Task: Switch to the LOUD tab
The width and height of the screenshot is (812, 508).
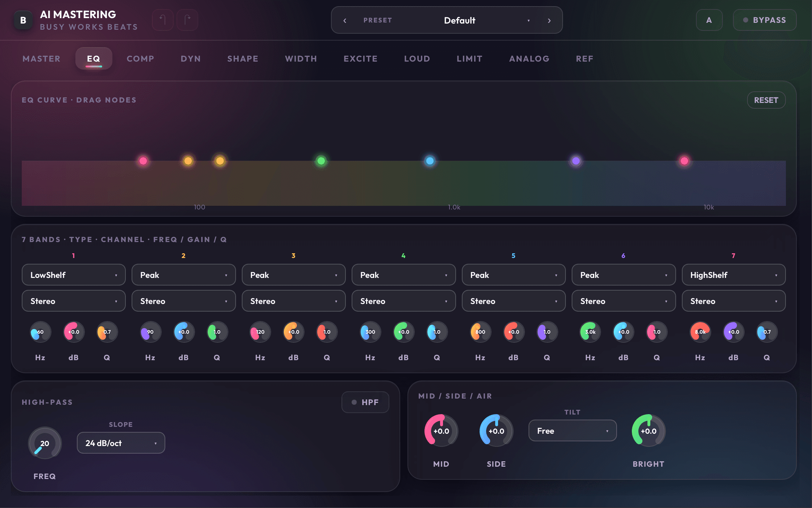Action: pyautogui.click(x=417, y=59)
